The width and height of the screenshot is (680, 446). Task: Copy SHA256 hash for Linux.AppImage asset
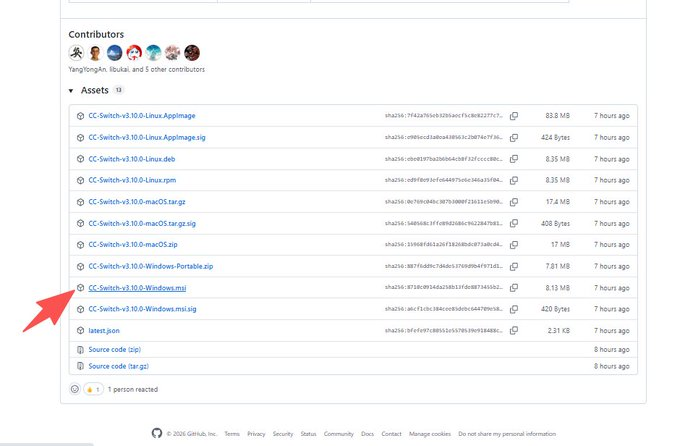point(514,116)
